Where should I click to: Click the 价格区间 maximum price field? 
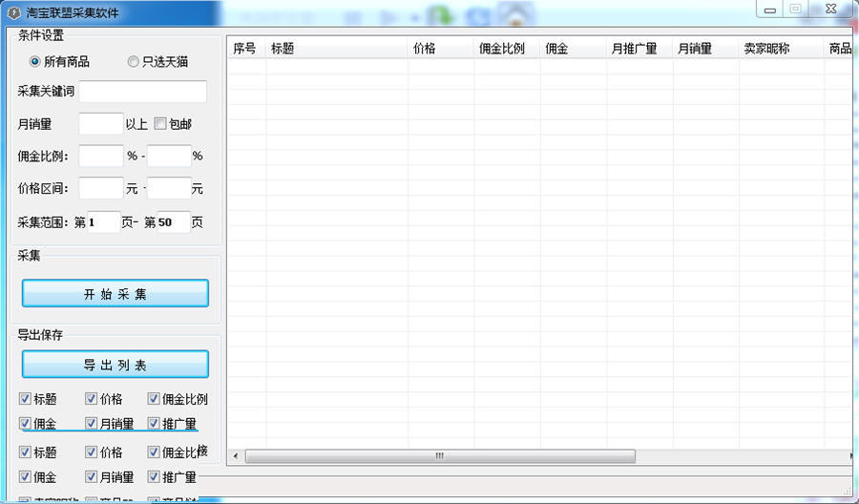click(x=169, y=188)
